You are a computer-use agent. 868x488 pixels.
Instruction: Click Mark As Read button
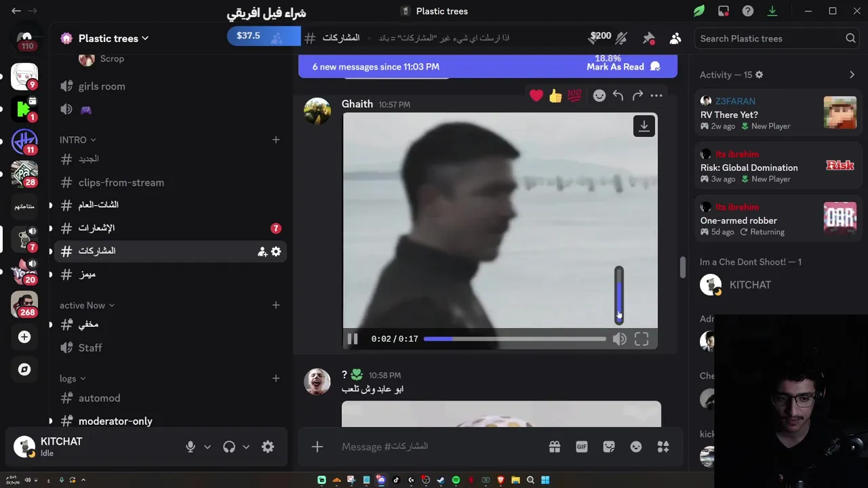coord(623,66)
